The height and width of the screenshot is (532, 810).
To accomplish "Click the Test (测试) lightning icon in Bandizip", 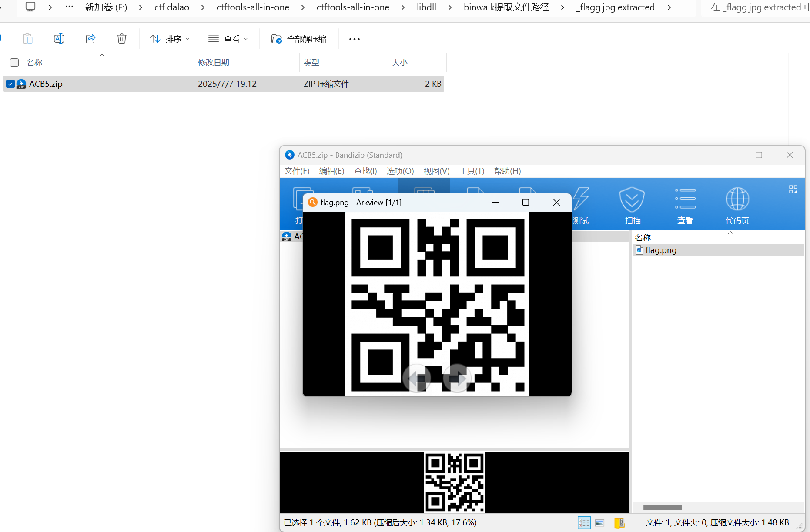I will tap(581, 199).
